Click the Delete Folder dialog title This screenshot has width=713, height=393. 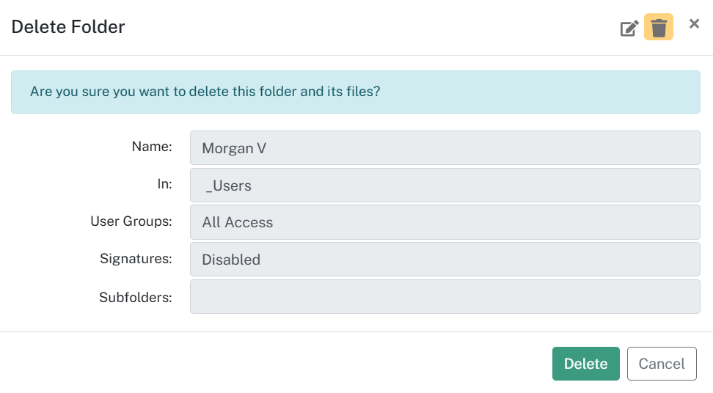pyautogui.click(x=68, y=27)
